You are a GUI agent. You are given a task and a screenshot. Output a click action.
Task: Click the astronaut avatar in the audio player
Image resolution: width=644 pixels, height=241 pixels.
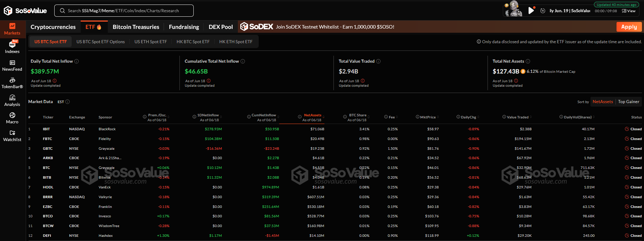(514, 9)
